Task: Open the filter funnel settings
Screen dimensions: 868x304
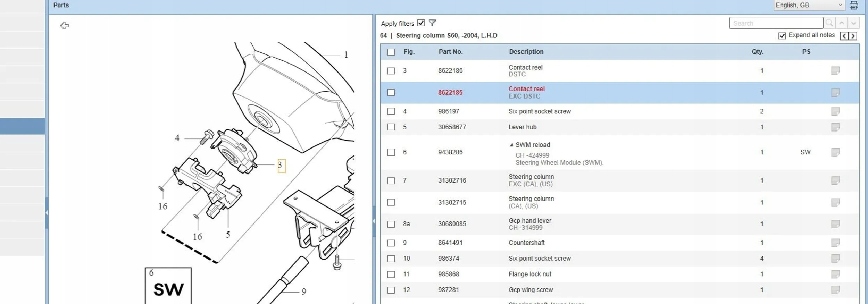Action: click(x=432, y=23)
